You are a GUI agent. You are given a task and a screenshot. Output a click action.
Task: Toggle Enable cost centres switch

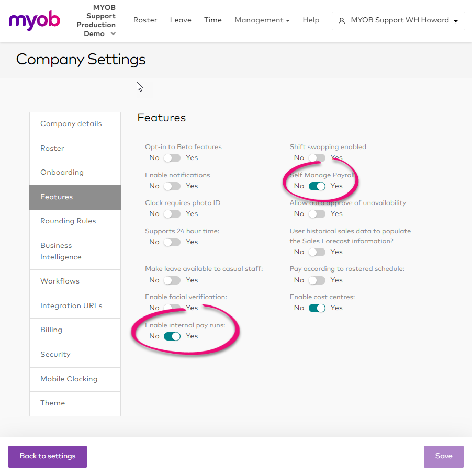[x=317, y=308]
